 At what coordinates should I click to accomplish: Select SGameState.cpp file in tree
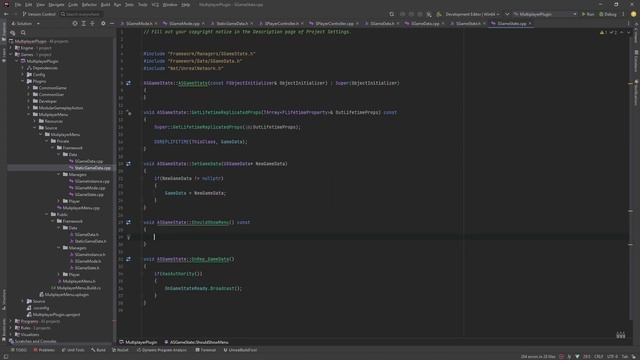(86, 195)
